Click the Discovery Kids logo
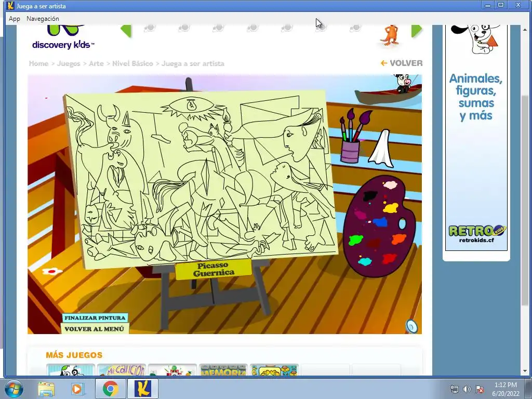 coord(63,37)
